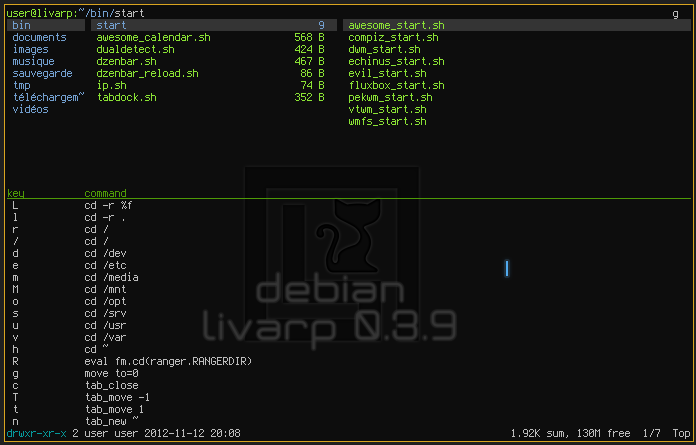Image resolution: width=696 pixels, height=445 pixels.
Task: Click the 352 B size value
Action: 309,97
